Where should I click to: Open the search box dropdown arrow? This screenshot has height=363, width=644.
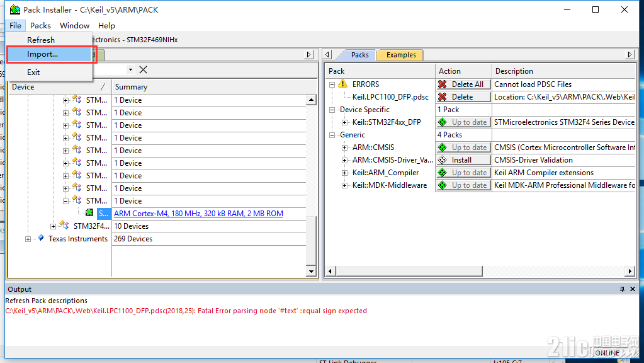click(x=130, y=69)
